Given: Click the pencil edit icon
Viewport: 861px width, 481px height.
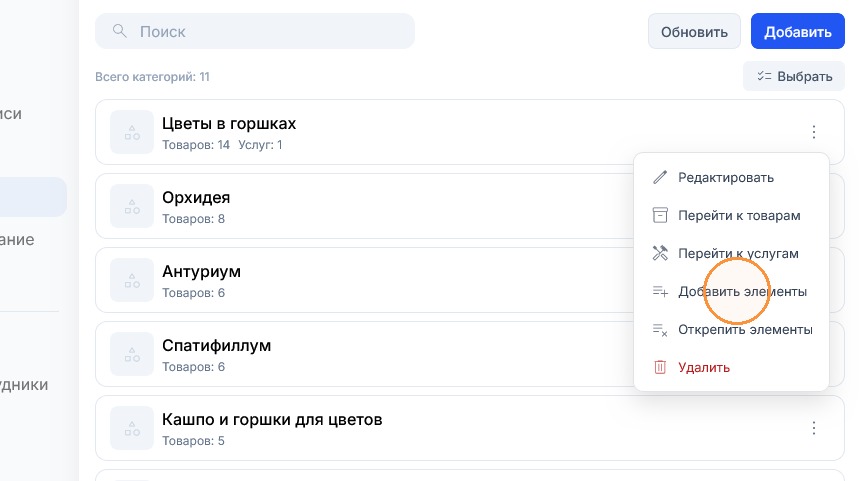Looking at the screenshot, I should click(660, 177).
